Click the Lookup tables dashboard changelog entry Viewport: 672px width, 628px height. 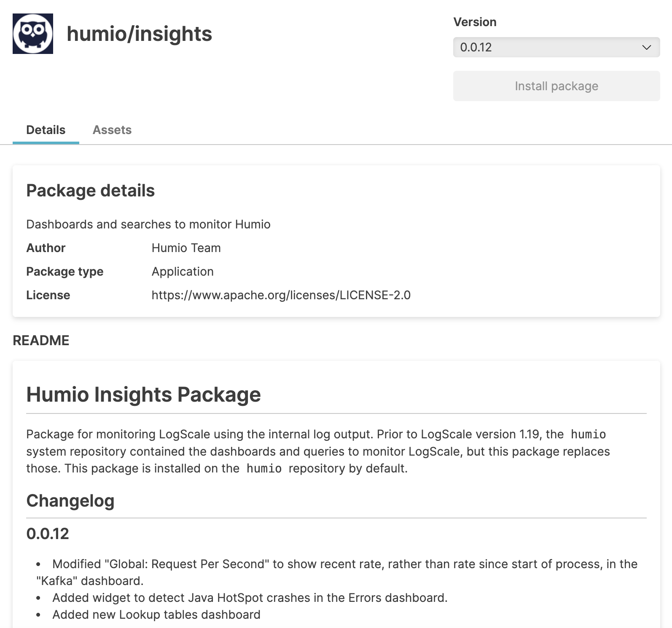[x=156, y=615]
